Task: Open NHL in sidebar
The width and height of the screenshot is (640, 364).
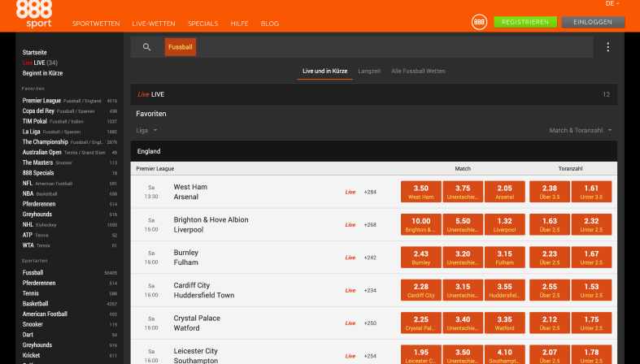Action: [69, 224]
